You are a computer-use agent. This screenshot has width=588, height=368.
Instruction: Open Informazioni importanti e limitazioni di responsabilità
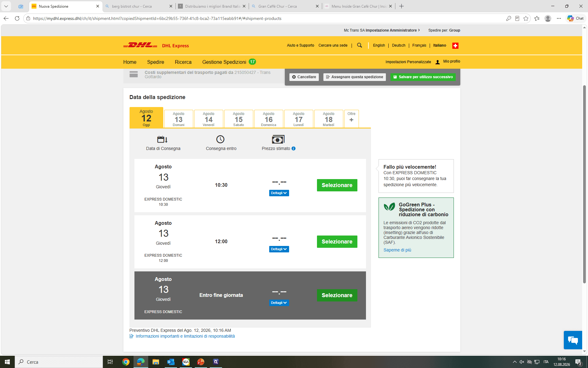coord(185,336)
